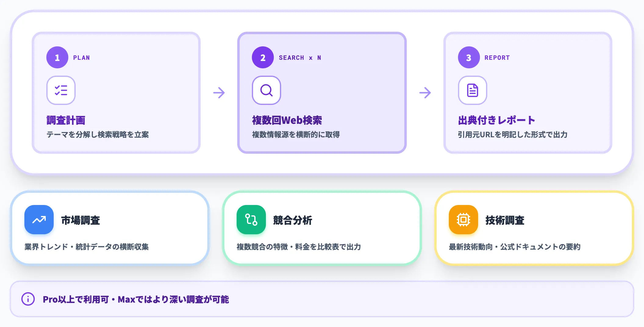
Task: Click the arrow between PLAN and SEARCH
Action: click(219, 93)
